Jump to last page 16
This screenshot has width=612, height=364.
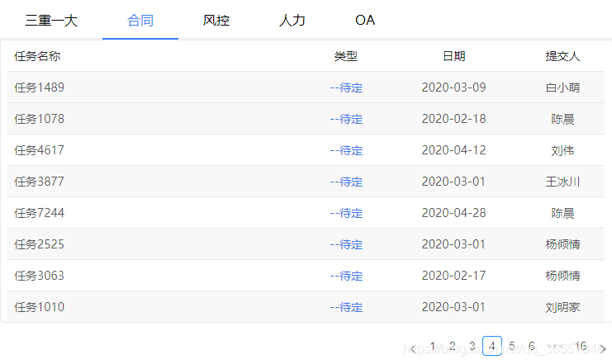point(581,346)
